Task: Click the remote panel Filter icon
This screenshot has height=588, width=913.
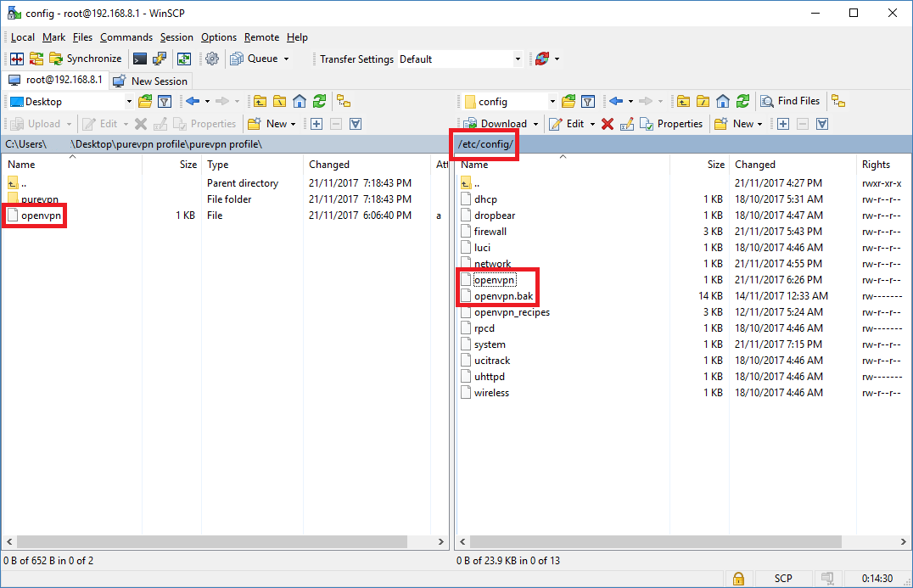Action: tap(588, 102)
